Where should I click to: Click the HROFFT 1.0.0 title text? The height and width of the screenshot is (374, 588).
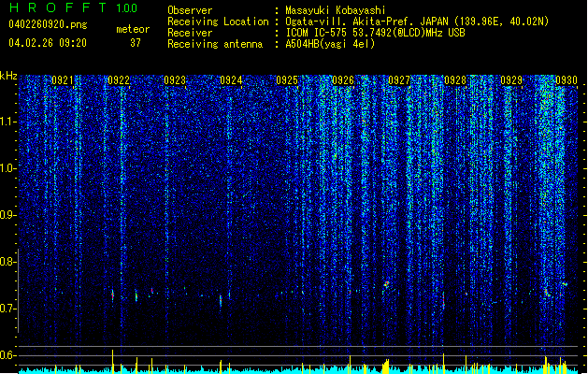point(73,7)
